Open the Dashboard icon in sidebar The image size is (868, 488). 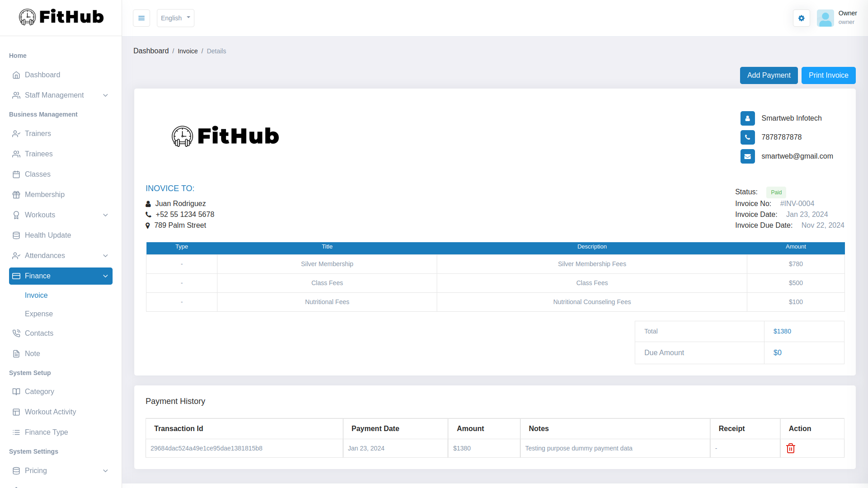(17, 75)
